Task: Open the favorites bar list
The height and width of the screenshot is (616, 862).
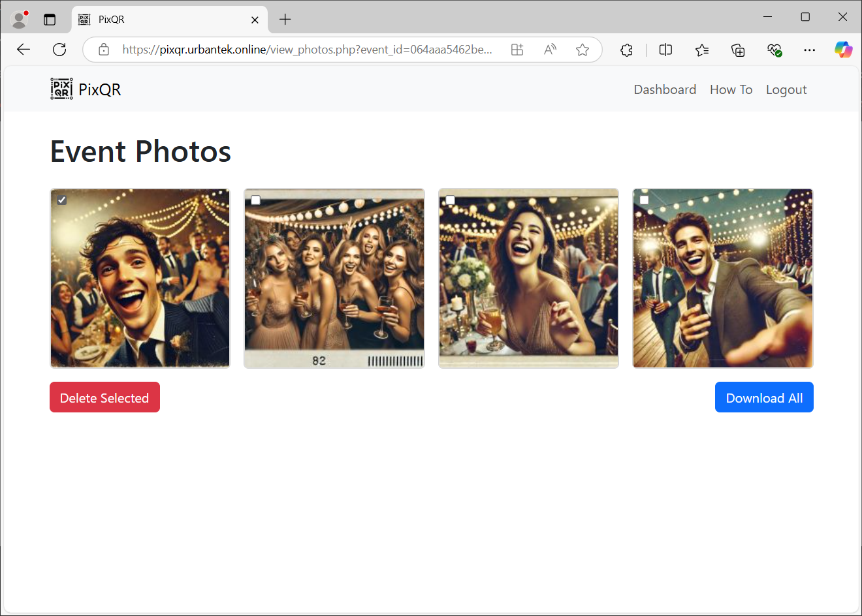Action: (x=702, y=50)
